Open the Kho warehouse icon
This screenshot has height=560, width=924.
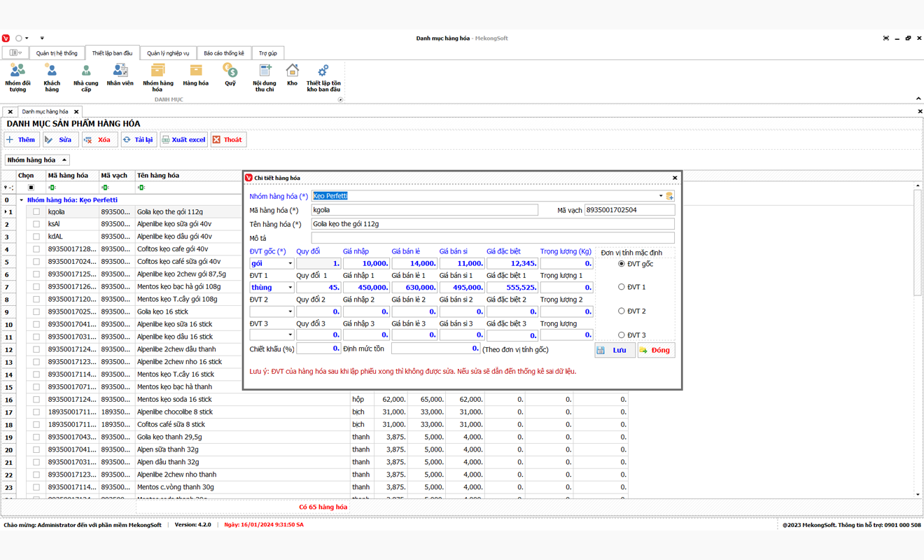[292, 75]
